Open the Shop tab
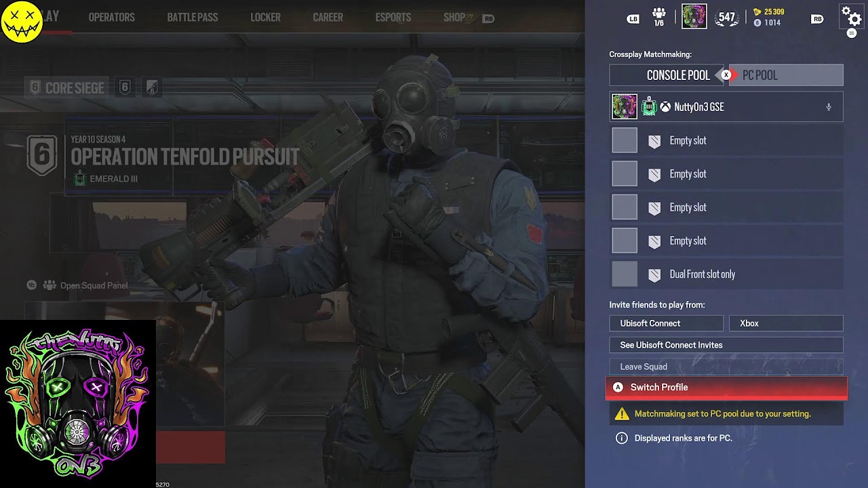This screenshot has height=488, width=868. click(x=454, y=18)
